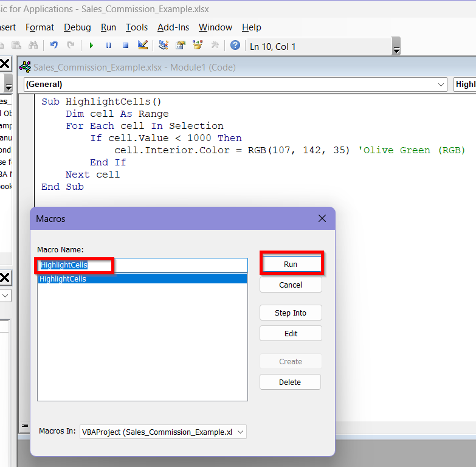Click the End Sub code line

[63, 187]
